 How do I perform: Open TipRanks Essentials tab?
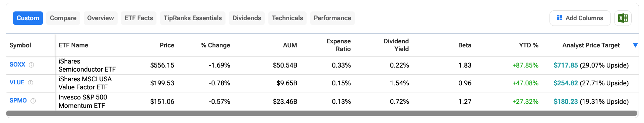tap(193, 18)
